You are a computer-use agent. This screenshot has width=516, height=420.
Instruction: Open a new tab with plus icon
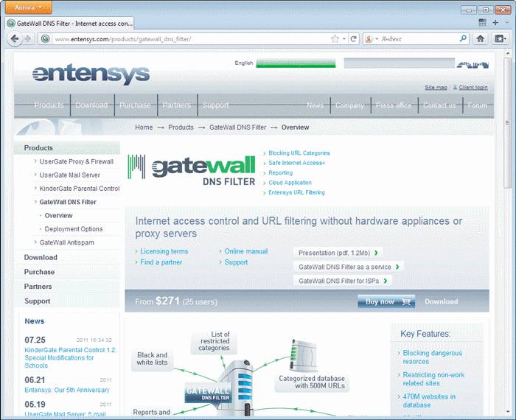click(495, 22)
